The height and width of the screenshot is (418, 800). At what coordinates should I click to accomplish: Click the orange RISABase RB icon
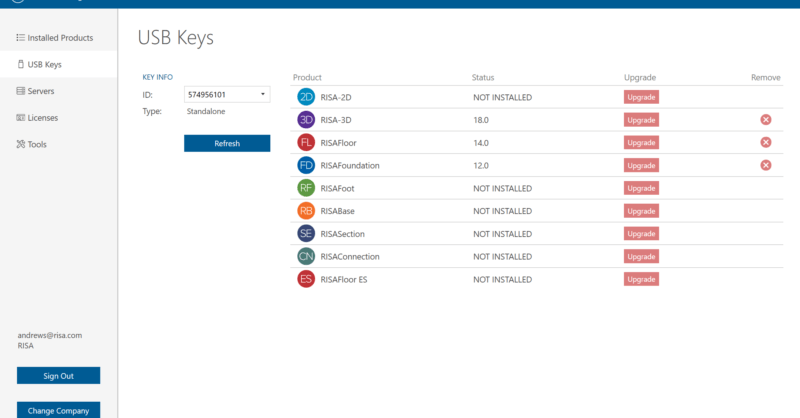[306, 211]
